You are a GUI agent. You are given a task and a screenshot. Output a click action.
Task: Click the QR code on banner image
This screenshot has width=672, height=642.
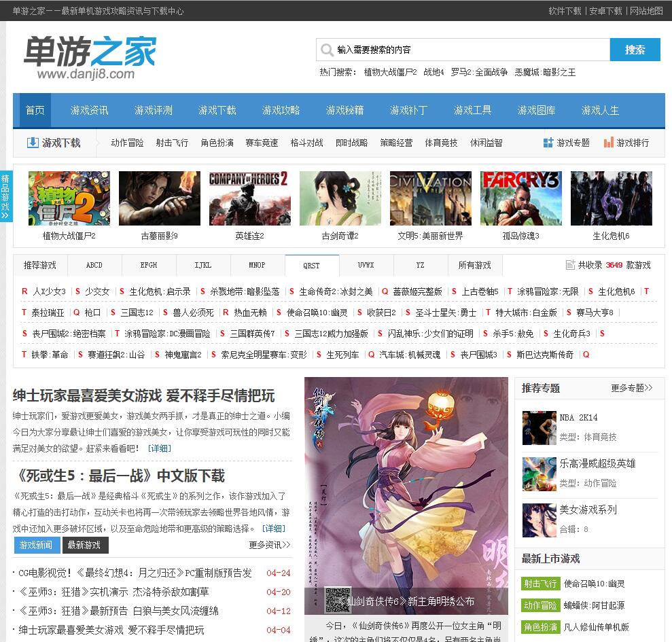pyautogui.click(x=338, y=600)
